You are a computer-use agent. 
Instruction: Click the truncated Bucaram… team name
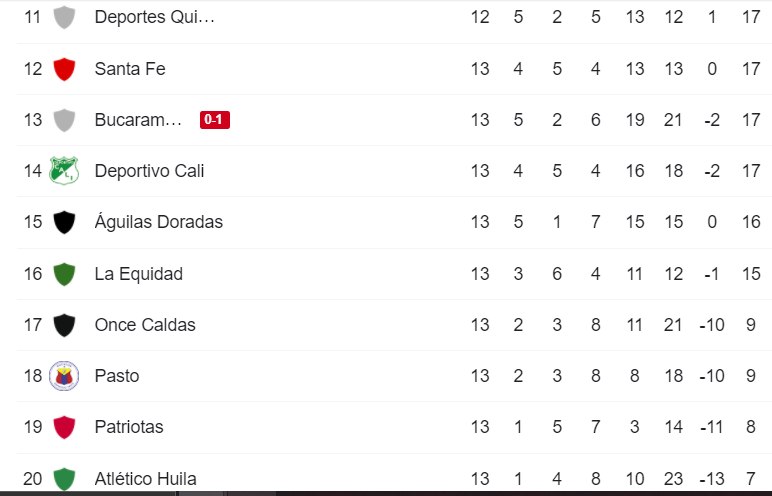point(138,120)
